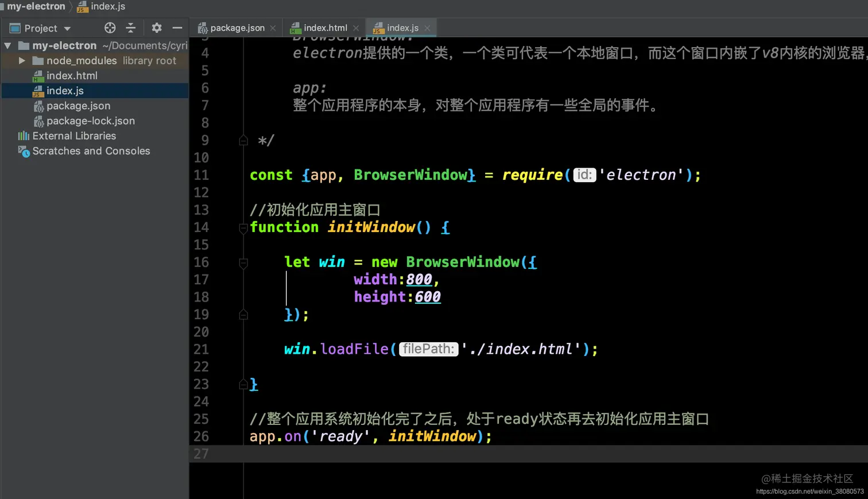Click line number 27 in the gutter
Viewport: 868px width, 499px height.
(x=201, y=454)
